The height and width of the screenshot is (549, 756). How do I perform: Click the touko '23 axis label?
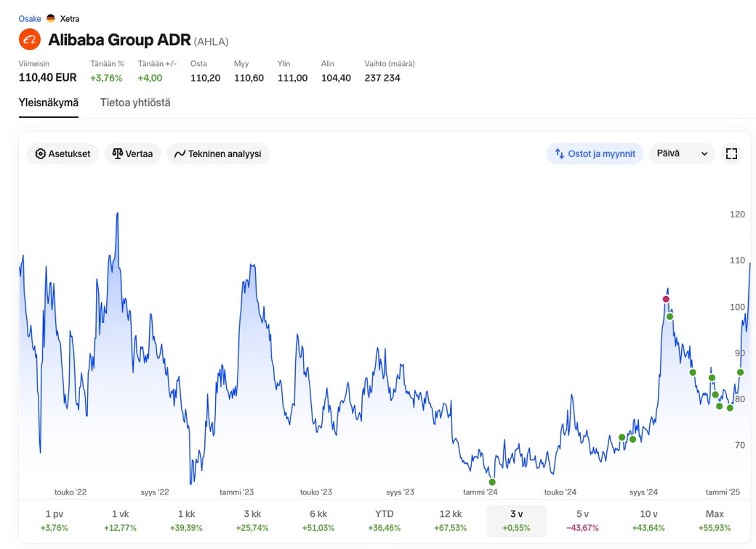316,492
